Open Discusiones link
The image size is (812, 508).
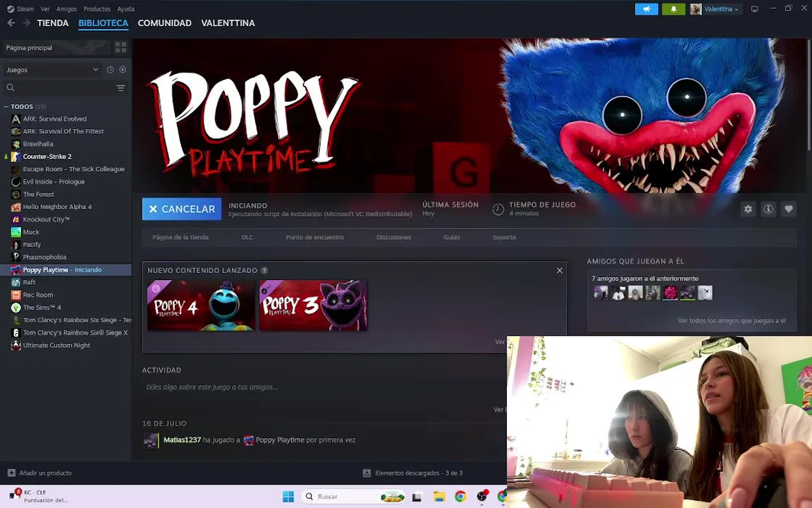click(393, 237)
